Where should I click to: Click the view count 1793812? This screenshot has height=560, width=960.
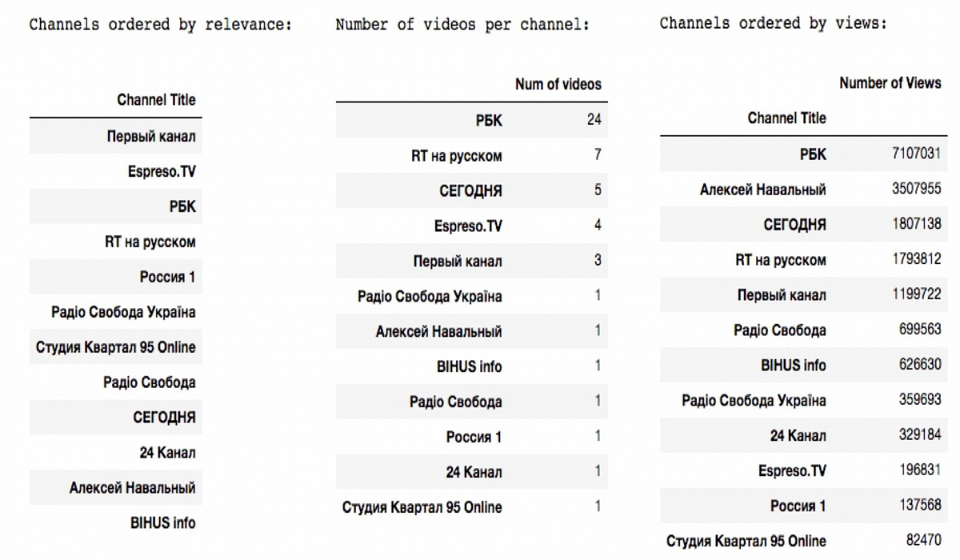click(x=917, y=259)
